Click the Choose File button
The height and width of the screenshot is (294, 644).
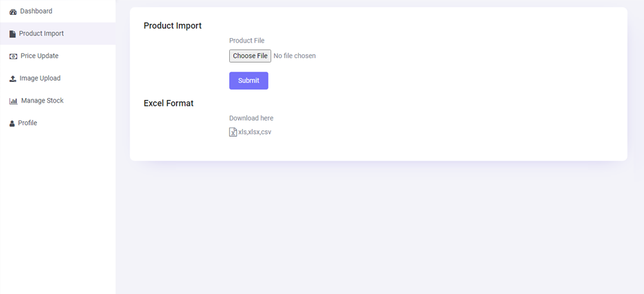[250, 55]
